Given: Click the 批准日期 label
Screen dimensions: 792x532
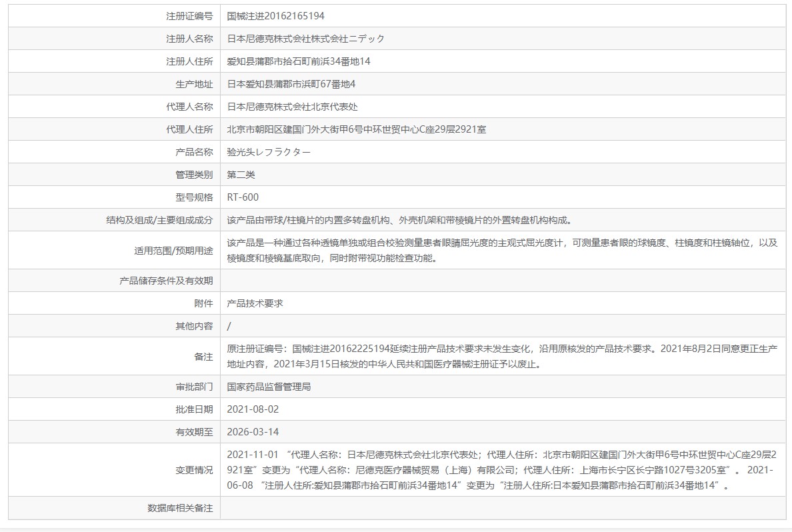Looking at the screenshot, I should (194, 410).
